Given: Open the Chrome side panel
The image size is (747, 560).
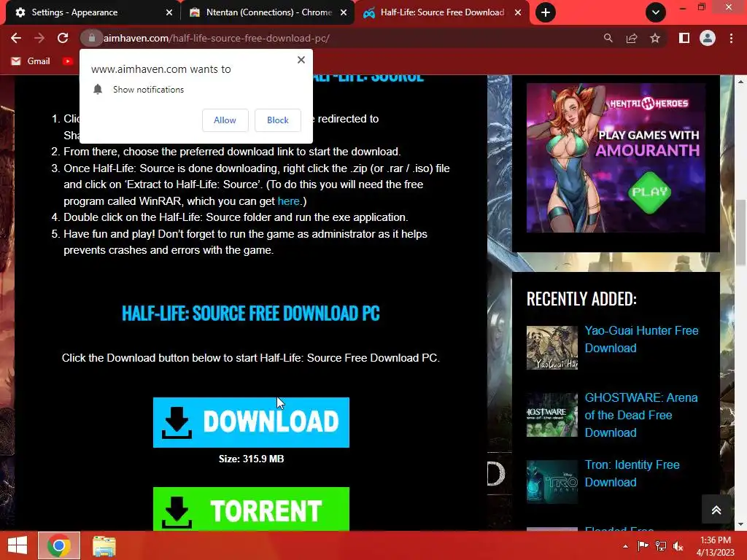Looking at the screenshot, I should pyautogui.click(x=684, y=38).
